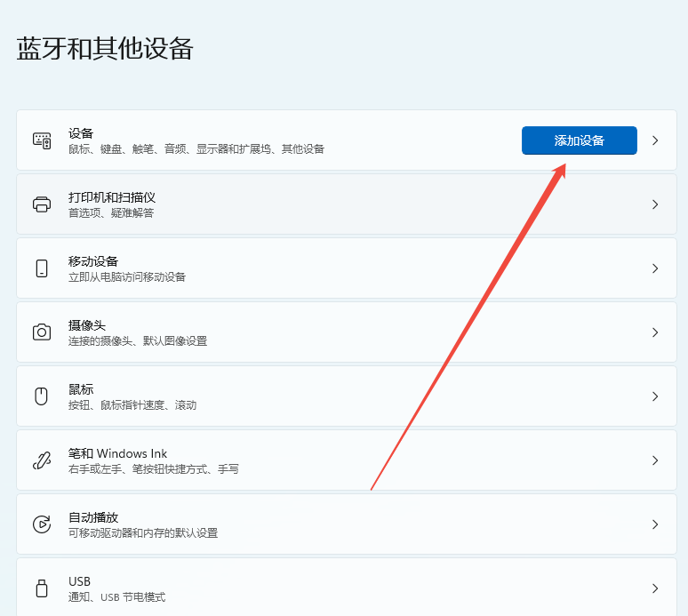Click description 连接的摄像头、默认图像设置
The height and width of the screenshot is (616, 688).
(x=138, y=341)
